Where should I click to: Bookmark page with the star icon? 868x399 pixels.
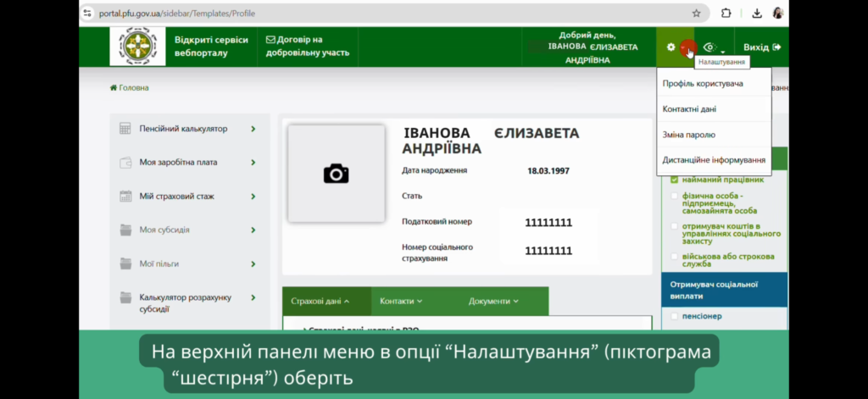(696, 14)
